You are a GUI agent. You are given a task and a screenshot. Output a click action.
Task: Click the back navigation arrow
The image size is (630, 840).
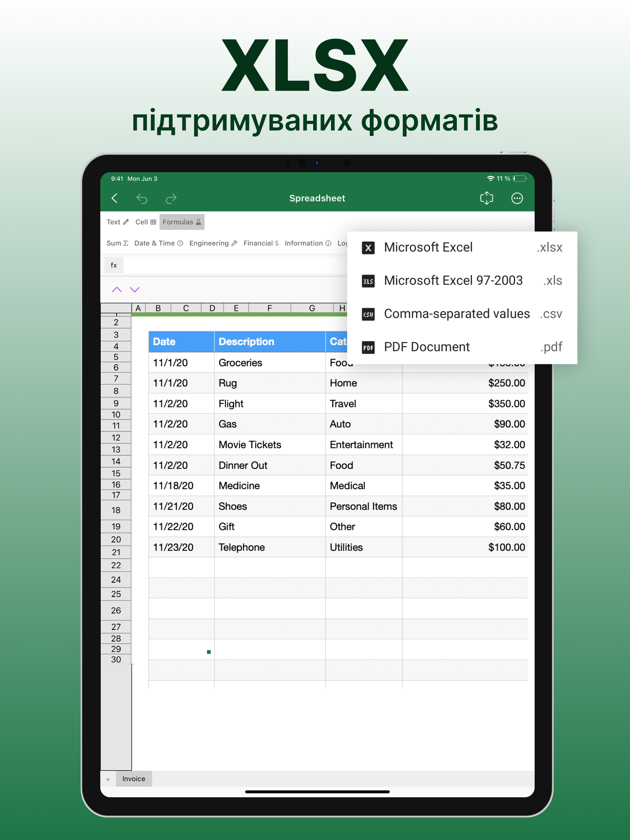click(114, 198)
